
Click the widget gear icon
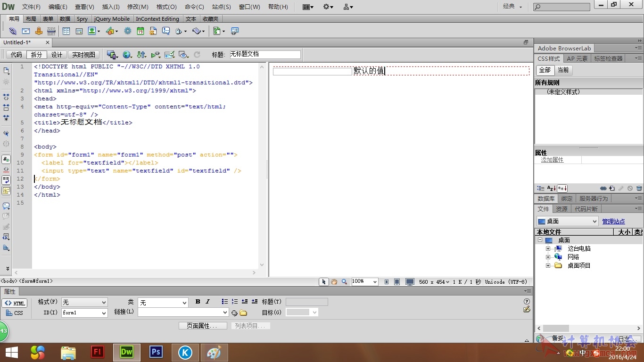point(128,31)
